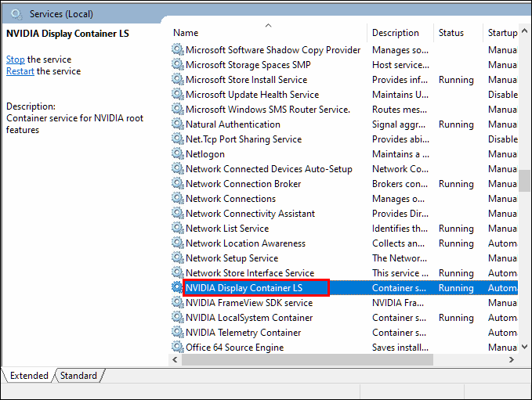Click the Natural Authentication service gear icon

pyautogui.click(x=178, y=124)
